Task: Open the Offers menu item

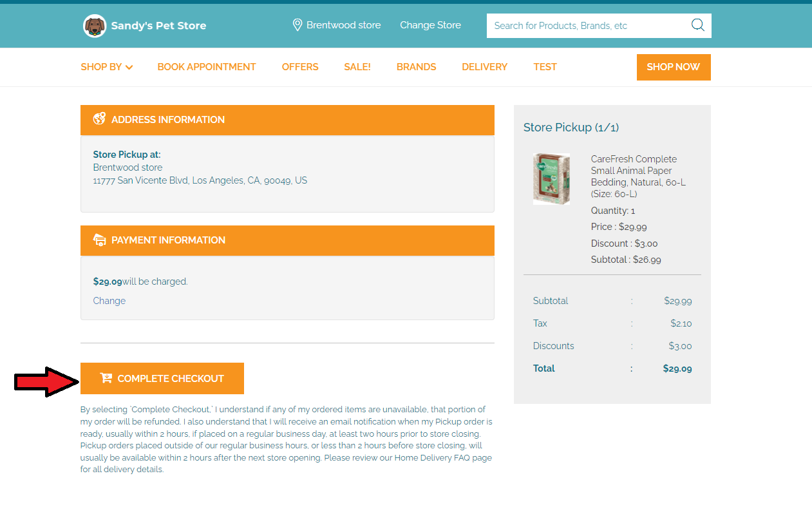Action: point(300,67)
